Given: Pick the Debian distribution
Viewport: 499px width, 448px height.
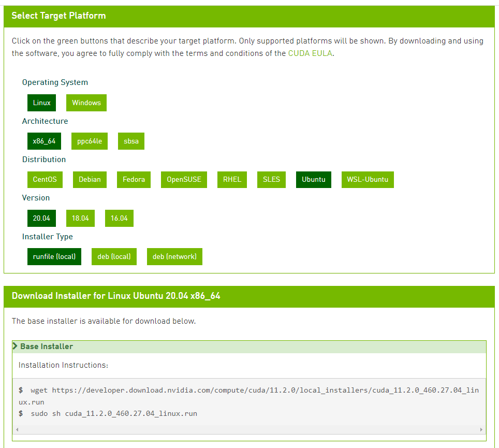Looking at the screenshot, I should click(x=90, y=180).
